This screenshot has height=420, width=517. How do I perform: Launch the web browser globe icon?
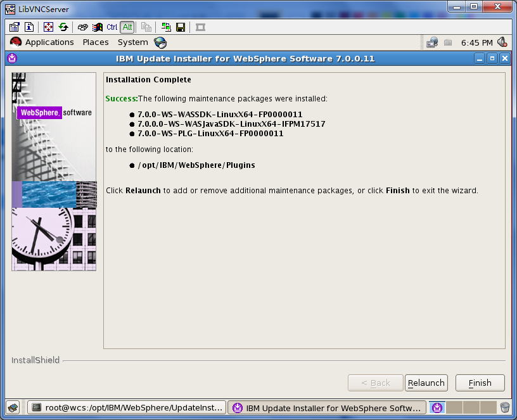click(160, 42)
